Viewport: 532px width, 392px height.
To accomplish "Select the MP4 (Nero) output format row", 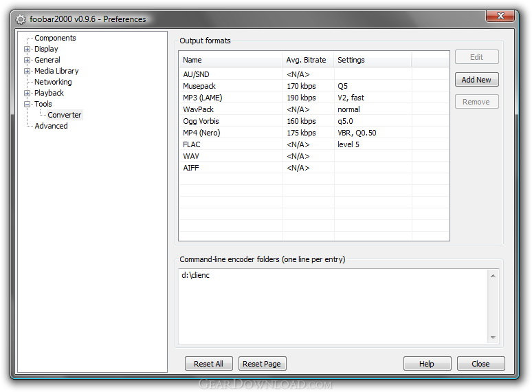I will coord(314,133).
